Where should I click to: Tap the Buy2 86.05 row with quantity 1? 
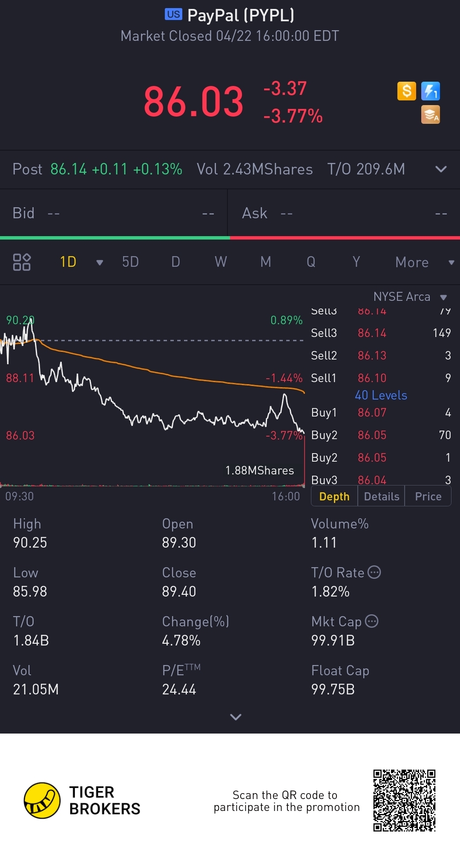pos(381,457)
